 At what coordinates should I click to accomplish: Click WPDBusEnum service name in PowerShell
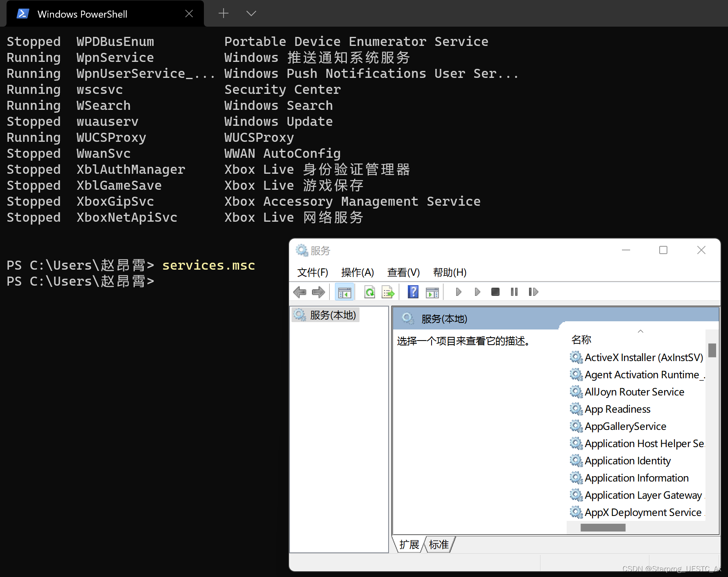115,41
